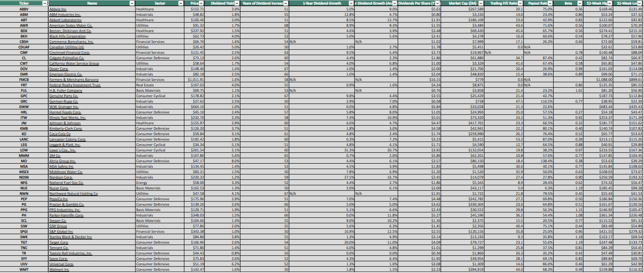Open the 52-Week High filter dropdown
The width and height of the screenshot is (644, 273).
tap(609, 3)
